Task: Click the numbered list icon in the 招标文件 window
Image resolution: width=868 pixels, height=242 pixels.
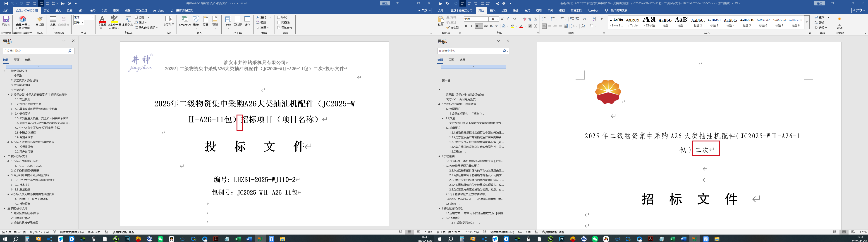Action: [553, 19]
